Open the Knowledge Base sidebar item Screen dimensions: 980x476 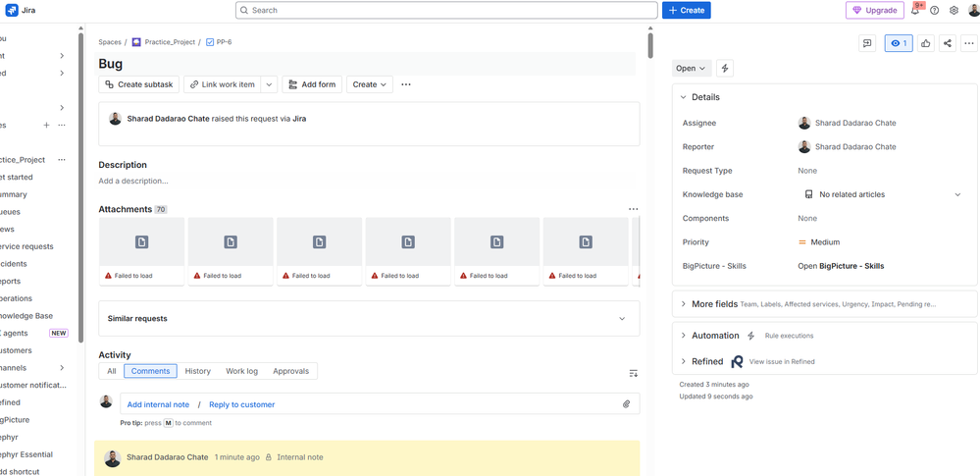(x=25, y=316)
